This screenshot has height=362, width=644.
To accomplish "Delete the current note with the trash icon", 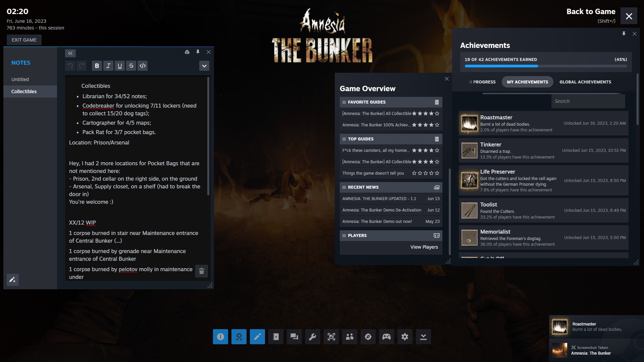I will point(202,271).
